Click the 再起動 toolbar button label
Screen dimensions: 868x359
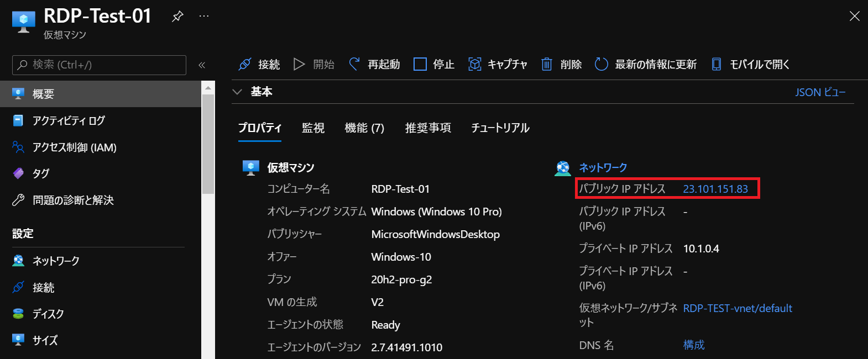coord(384,65)
